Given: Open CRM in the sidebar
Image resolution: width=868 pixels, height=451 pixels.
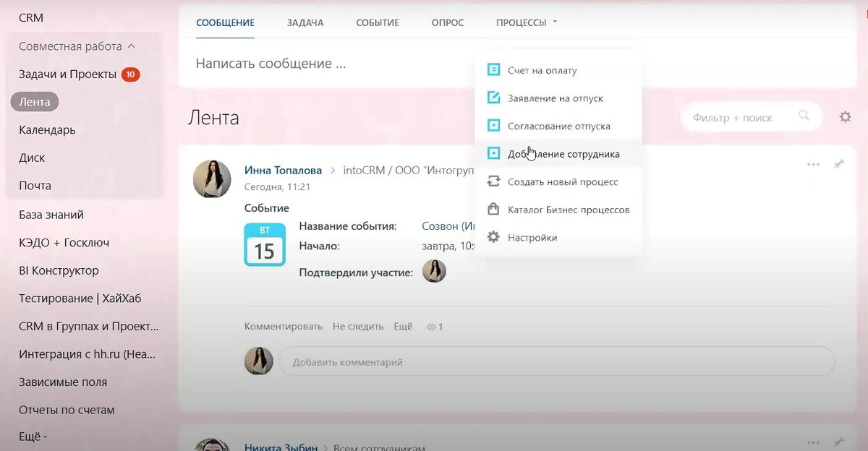Looking at the screenshot, I should 31,17.
